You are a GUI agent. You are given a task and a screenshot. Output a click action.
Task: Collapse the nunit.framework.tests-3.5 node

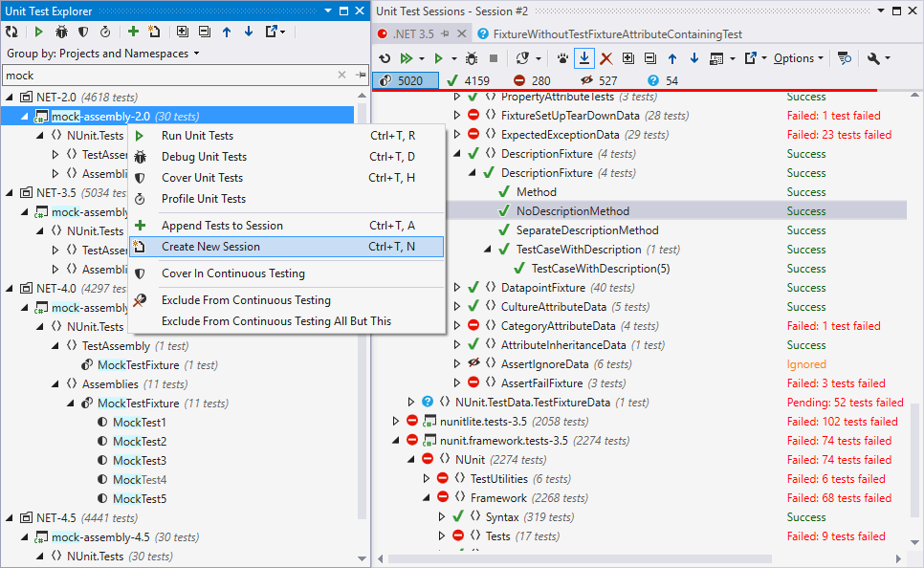[x=395, y=440]
